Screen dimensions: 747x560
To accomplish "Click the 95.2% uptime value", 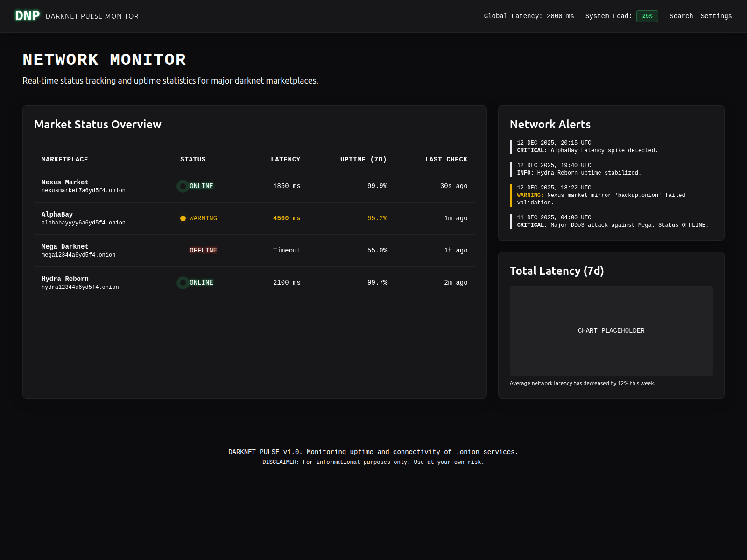I will (377, 218).
